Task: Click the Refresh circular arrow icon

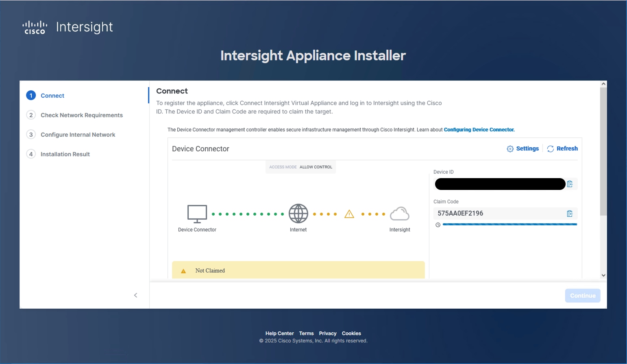Action: point(551,149)
